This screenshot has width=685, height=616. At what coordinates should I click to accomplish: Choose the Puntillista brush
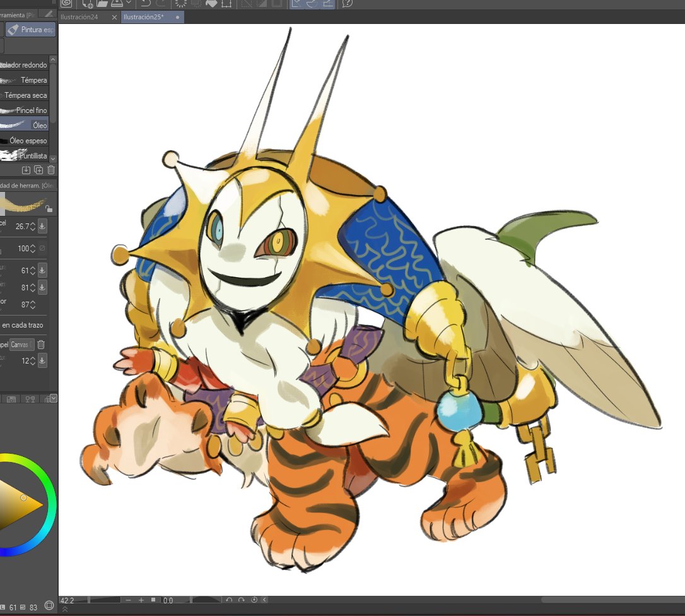click(24, 156)
